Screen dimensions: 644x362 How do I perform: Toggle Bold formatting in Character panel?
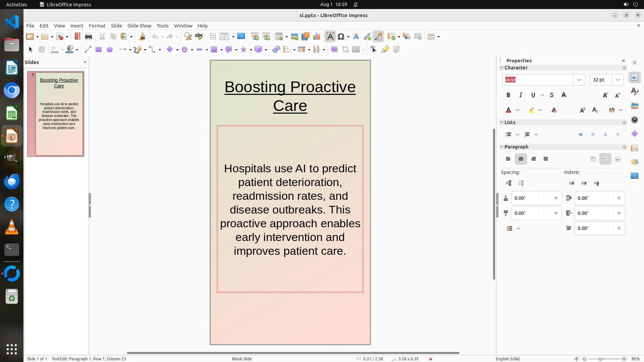[508, 95]
